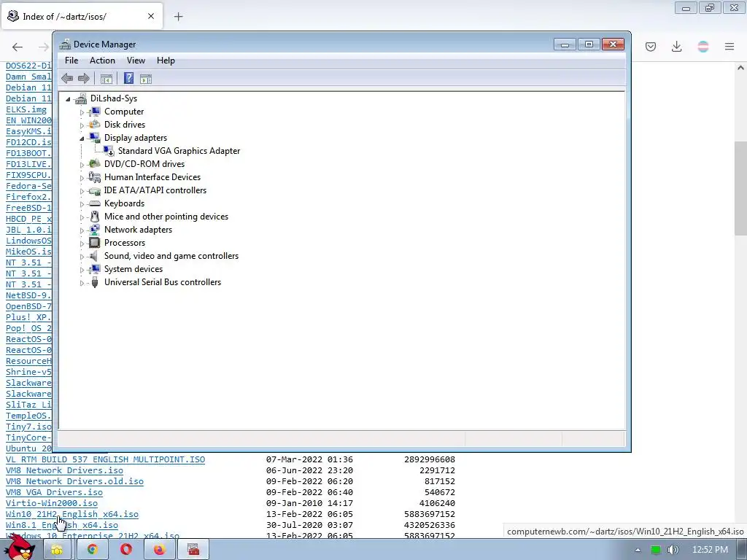
Task: Open the VM8_Network_Drivers.iso link
Action: pos(64,470)
